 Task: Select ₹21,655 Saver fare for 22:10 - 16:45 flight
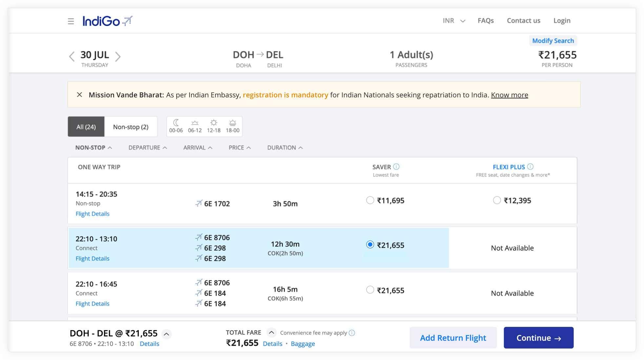(x=370, y=290)
